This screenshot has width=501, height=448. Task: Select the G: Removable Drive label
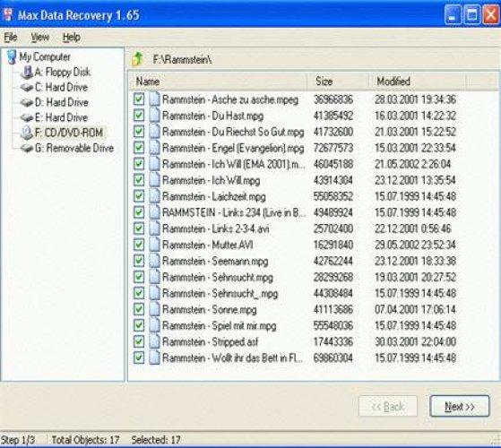[x=74, y=148]
